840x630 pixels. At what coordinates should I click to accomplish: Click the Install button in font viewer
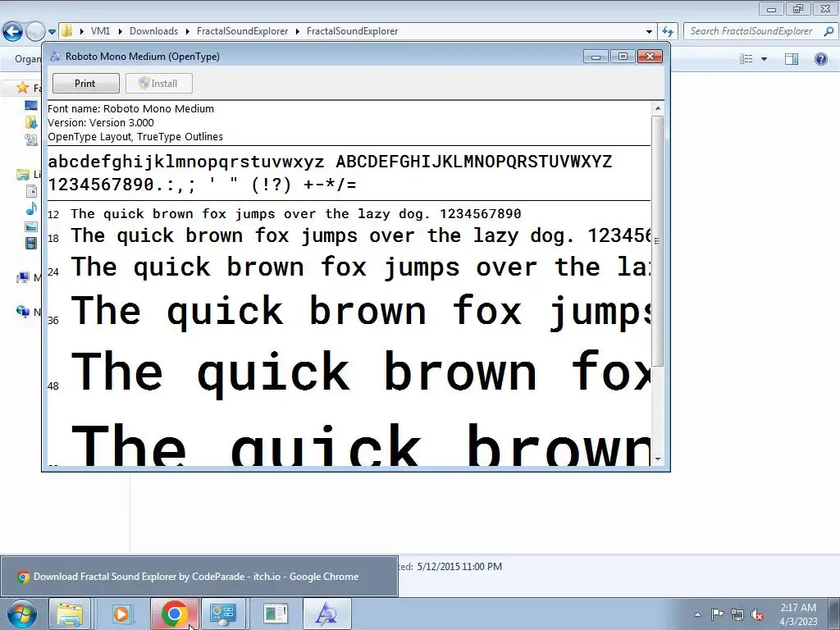(158, 84)
